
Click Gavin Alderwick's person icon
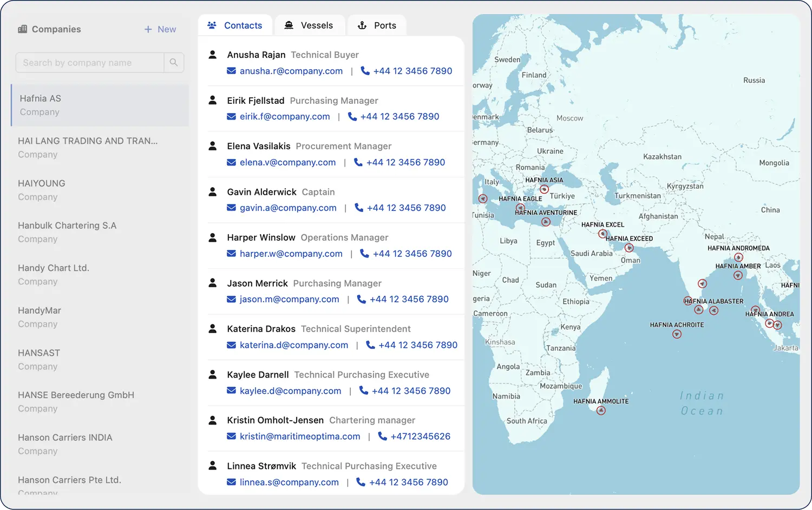[x=213, y=191]
